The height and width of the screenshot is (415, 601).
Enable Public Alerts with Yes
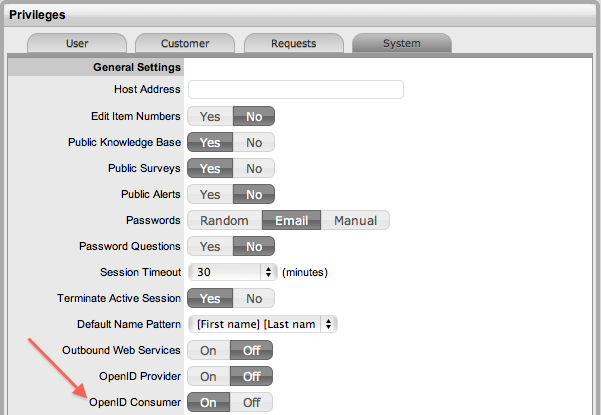(210, 194)
